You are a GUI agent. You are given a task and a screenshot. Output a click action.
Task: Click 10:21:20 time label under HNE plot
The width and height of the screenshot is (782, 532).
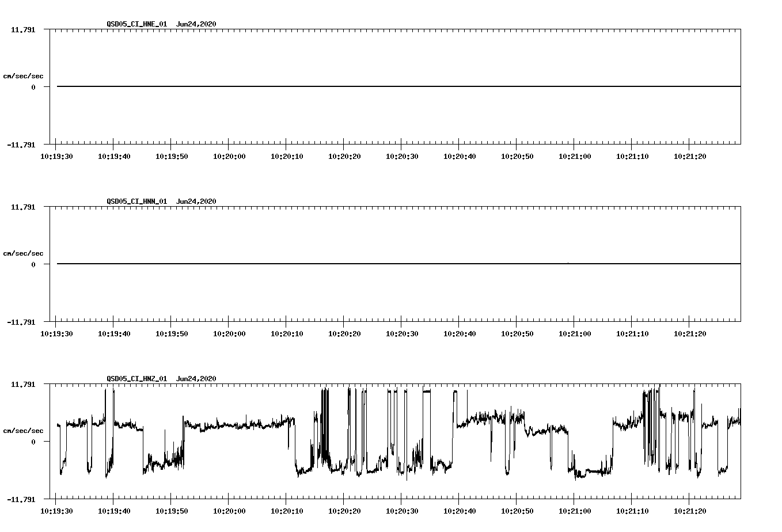pos(690,156)
